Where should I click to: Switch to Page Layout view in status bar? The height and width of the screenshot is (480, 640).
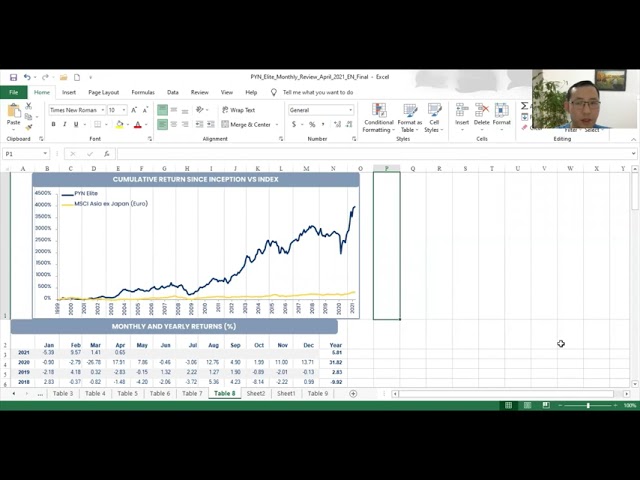pos(527,405)
